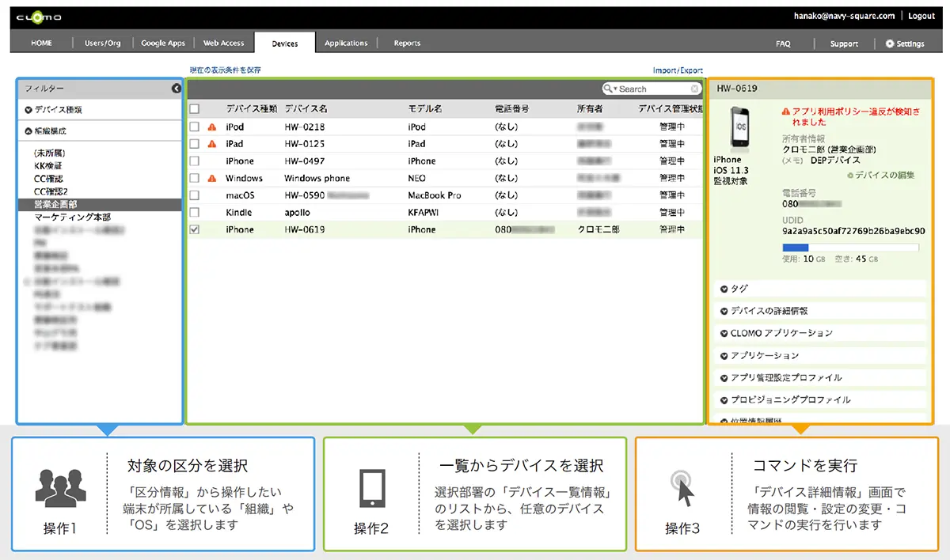Click the Logout link

coord(921,16)
